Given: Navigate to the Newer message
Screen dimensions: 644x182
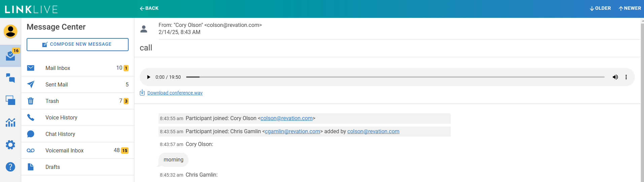Looking at the screenshot, I should pos(630,8).
